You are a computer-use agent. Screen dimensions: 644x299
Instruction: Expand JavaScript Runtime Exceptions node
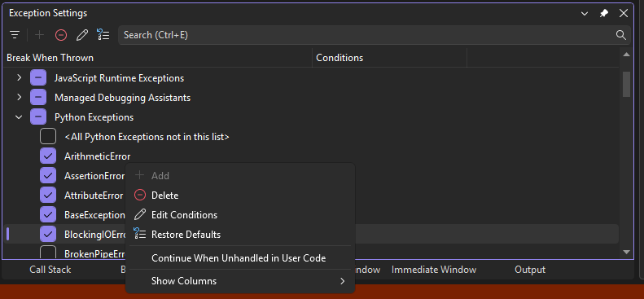pyautogui.click(x=19, y=77)
